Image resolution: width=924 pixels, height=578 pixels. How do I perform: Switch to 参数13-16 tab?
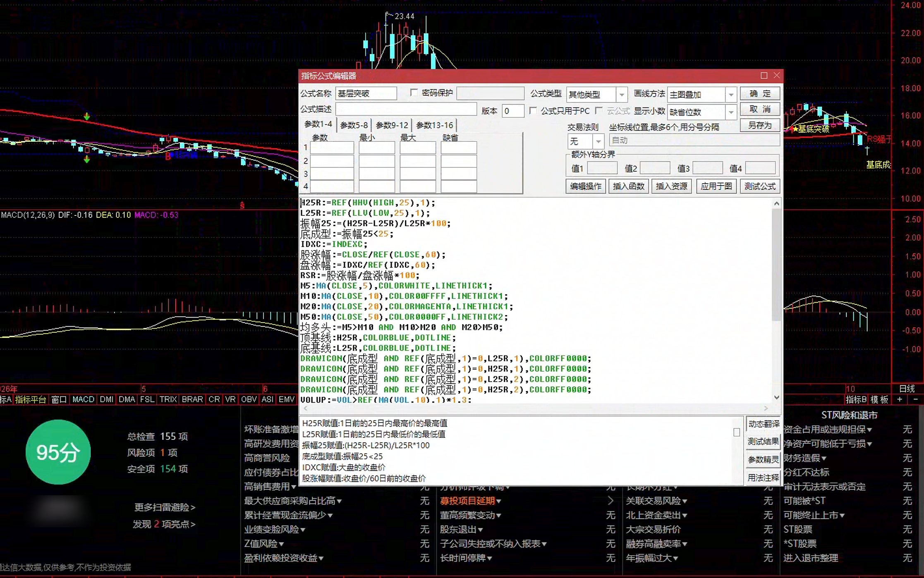point(435,125)
